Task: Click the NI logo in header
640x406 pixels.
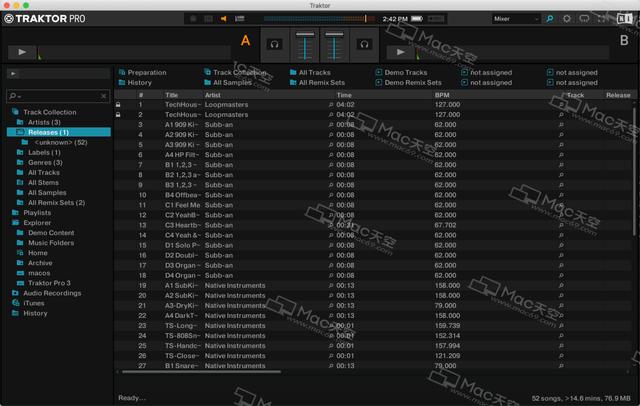Action: tap(624, 19)
